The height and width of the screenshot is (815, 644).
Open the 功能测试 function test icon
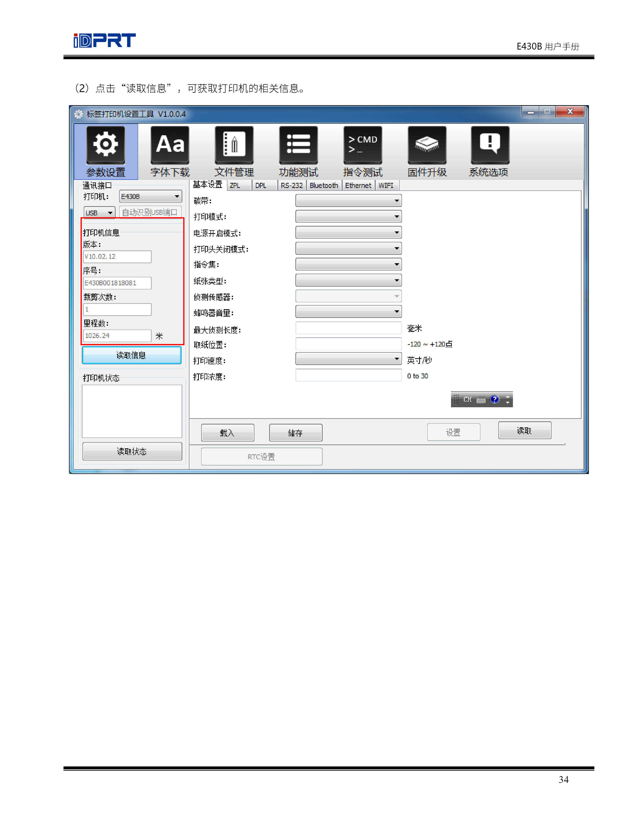coord(298,145)
